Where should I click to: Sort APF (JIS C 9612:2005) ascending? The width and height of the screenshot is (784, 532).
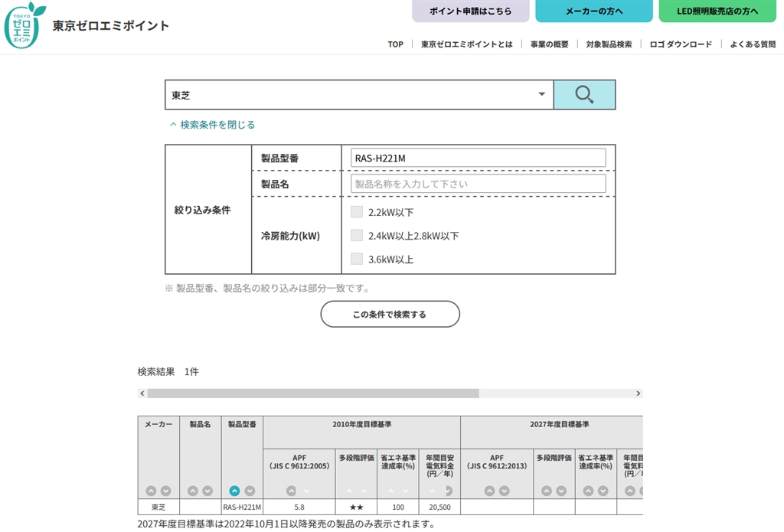tap(292, 491)
